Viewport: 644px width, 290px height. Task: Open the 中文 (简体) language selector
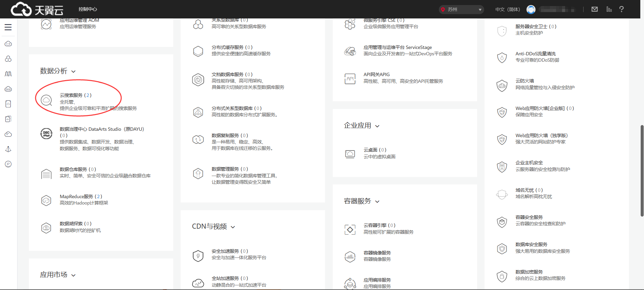[508, 9]
